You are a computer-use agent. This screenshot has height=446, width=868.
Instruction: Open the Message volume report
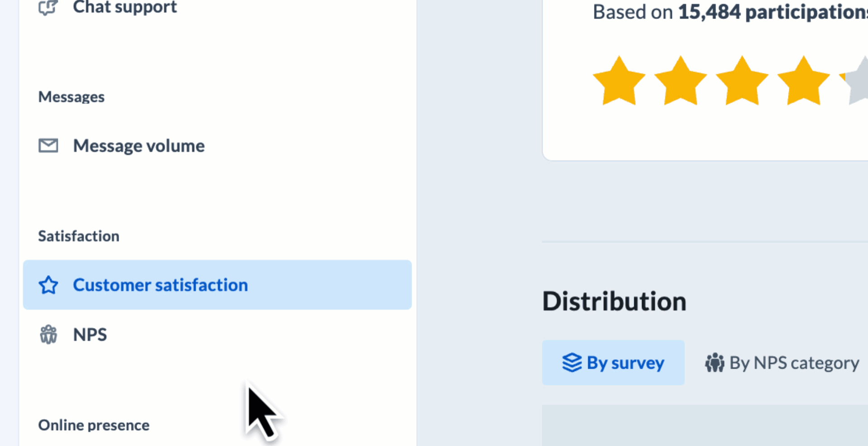point(139,146)
